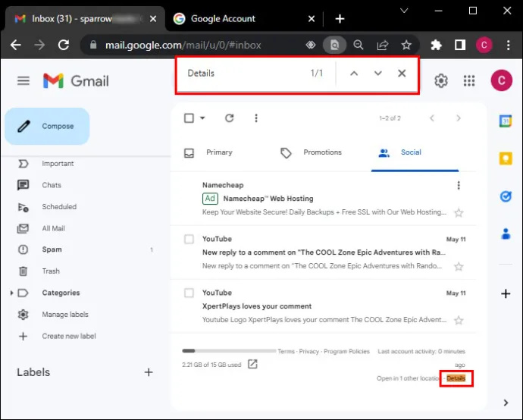Image resolution: width=523 pixels, height=420 pixels.
Task: Open the browser extensions puzzle icon
Action: 436,45
